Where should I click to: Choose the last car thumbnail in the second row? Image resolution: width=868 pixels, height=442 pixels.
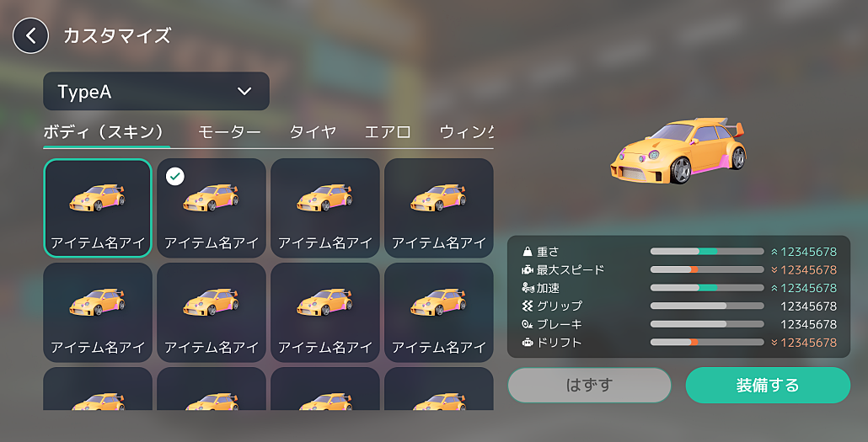pyautogui.click(x=439, y=312)
